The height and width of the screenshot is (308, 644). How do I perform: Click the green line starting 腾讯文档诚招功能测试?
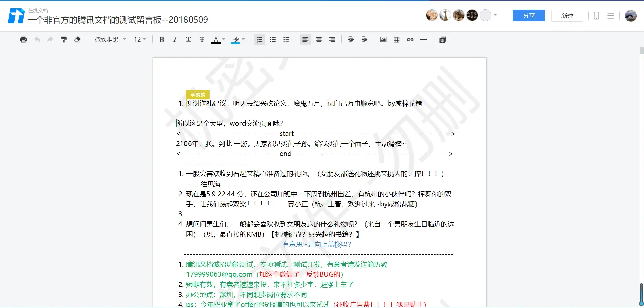pyautogui.click(x=287, y=264)
